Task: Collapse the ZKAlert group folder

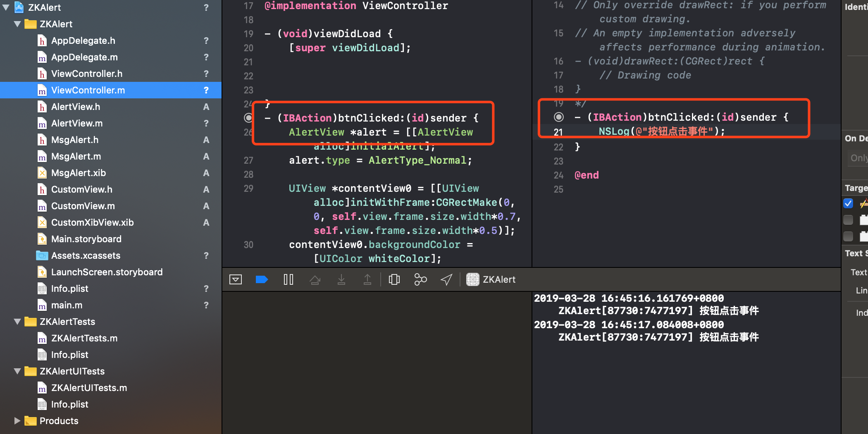Action: (17, 24)
